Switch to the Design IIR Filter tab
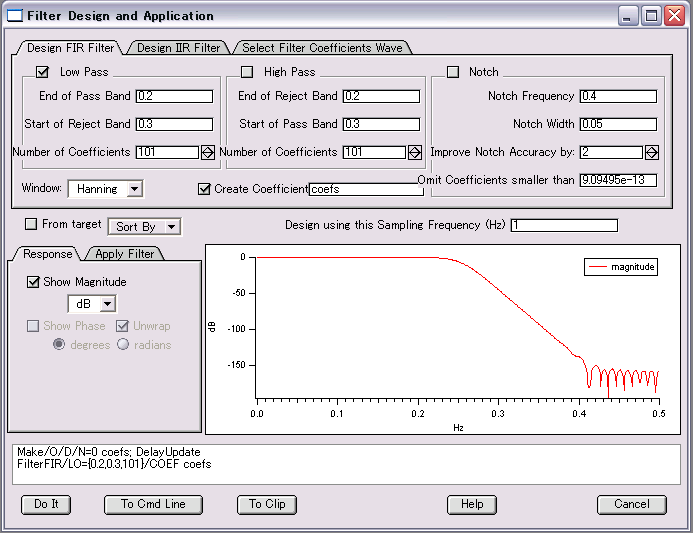Image resolution: width=693 pixels, height=533 pixels. pyautogui.click(x=178, y=48)
